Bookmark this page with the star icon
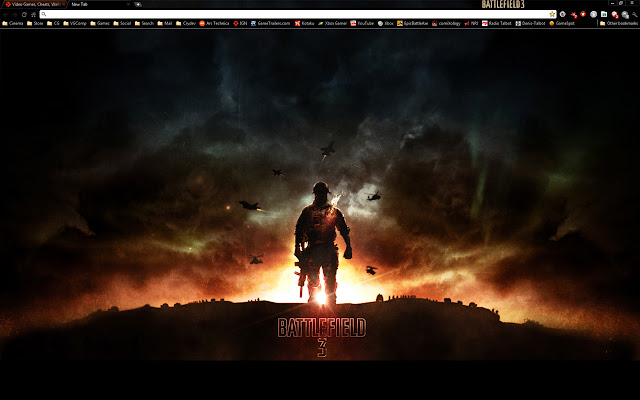The height and width of the screenshot is (400, 640). 552,14
